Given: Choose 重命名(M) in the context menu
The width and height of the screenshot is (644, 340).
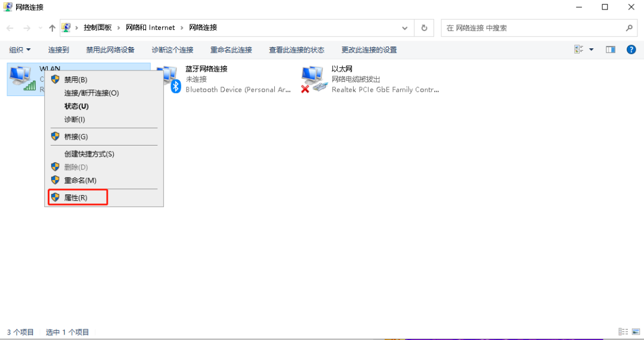Looking at the screenshot, I should pos(104,180).
